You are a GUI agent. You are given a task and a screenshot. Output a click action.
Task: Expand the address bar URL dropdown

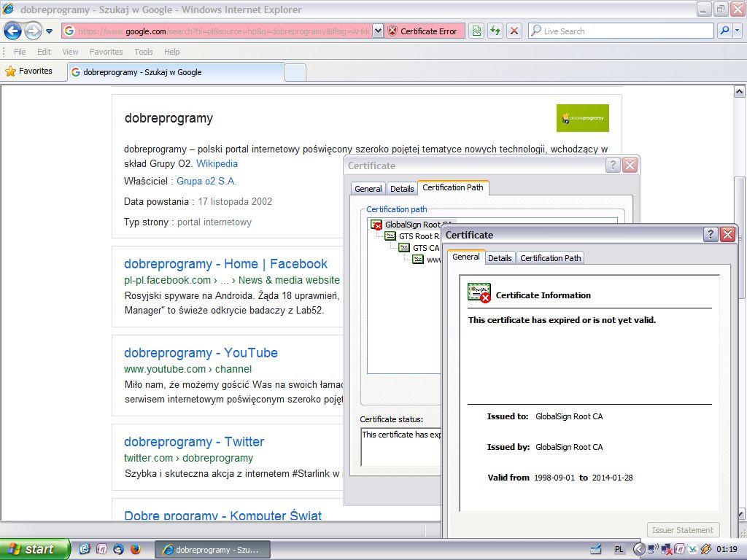[x=378, y=31]
